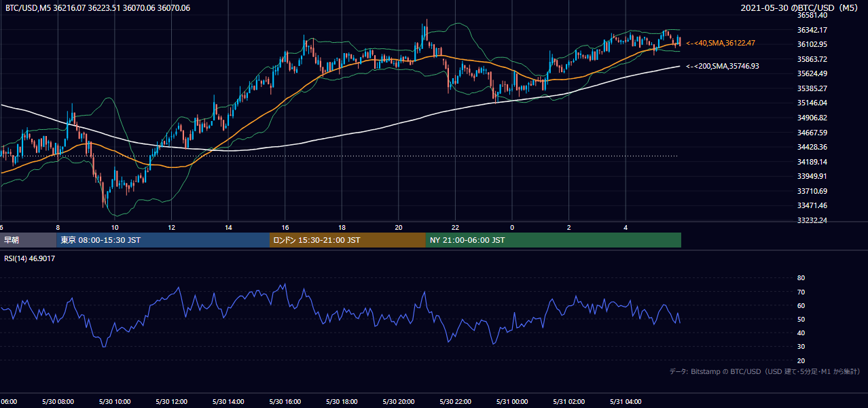Click the RSI(14) 46.9017 indicator label

(30, 258)
